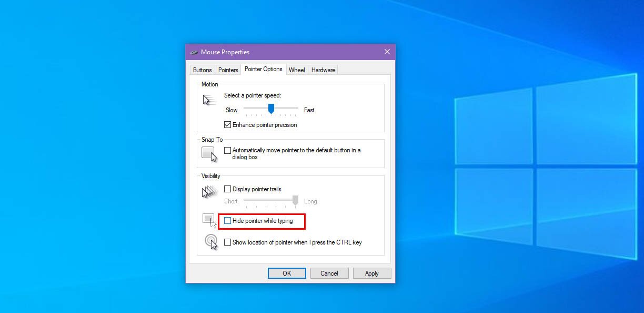Open the Wheel tab

click(x=297, y=70)
